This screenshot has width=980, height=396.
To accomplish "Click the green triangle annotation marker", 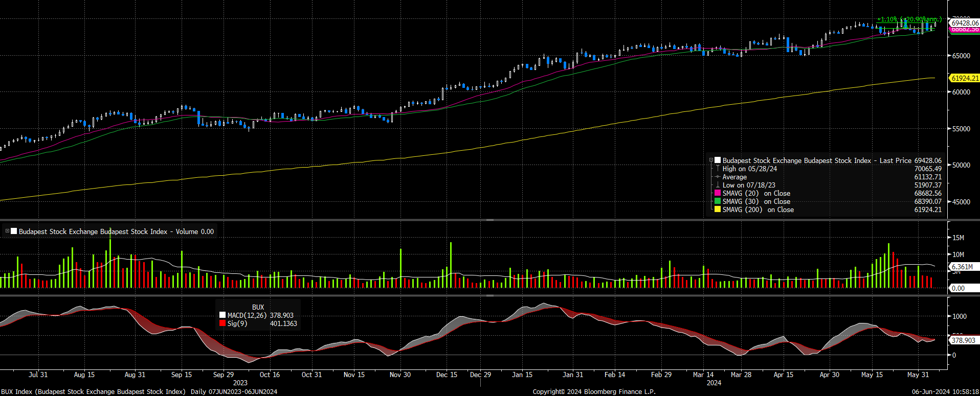I will point(905,25).
